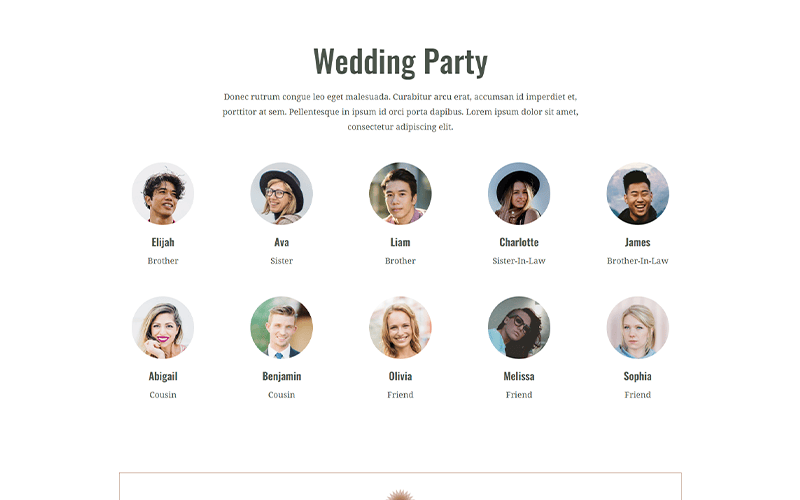This screenshot has width=800, height=500.
Task: Click the Sister-In-Law label under Charlotte
Action: pyautogui.click(x=519, y=261)
